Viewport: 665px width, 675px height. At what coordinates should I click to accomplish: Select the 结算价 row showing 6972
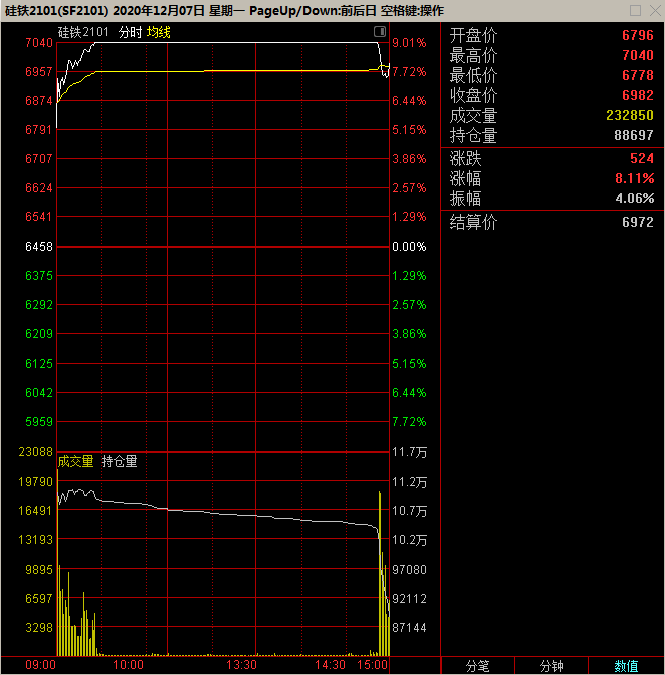coord(552,223)
